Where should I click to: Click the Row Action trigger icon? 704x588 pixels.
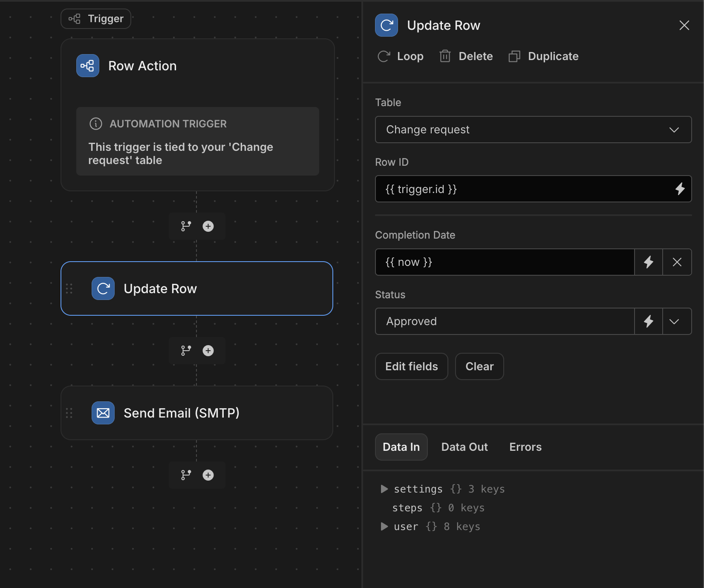pyautogui.click(x=88, y=66)
